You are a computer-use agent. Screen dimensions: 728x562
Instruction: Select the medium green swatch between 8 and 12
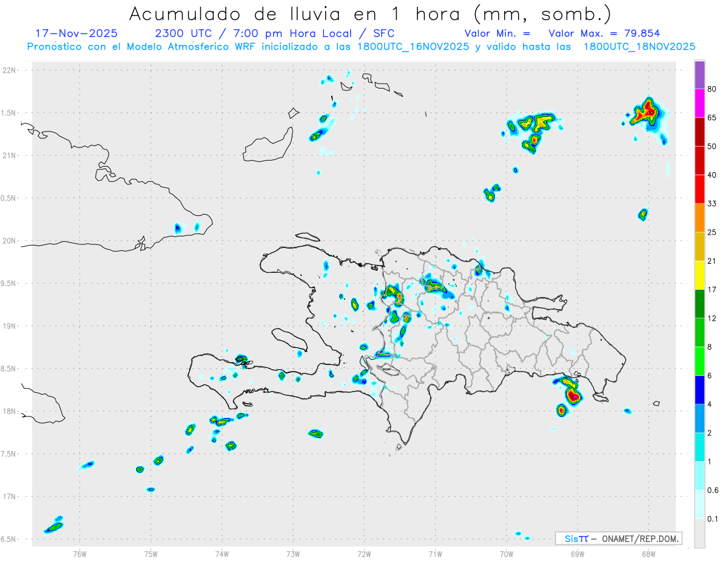(x=699, y=333)
